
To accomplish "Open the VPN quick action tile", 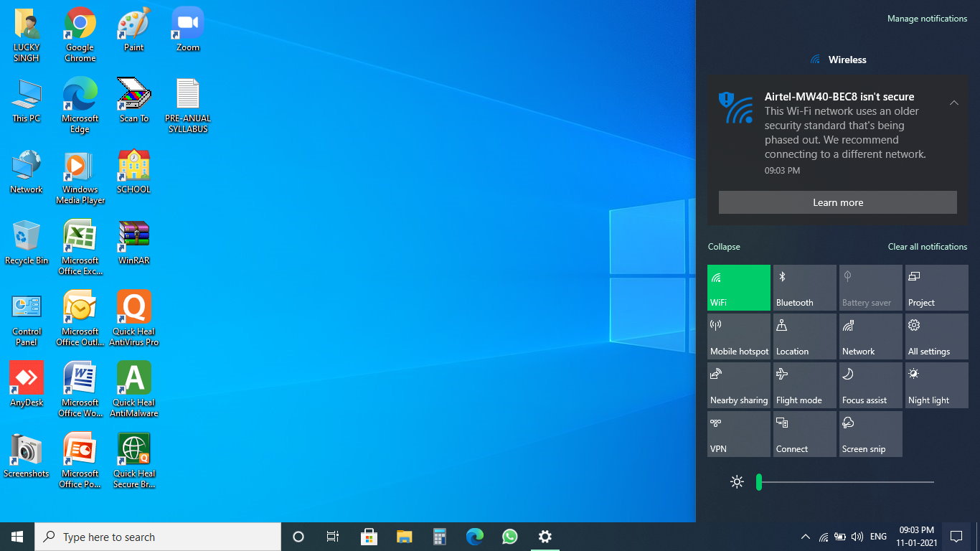I will (x=739, y=434).
